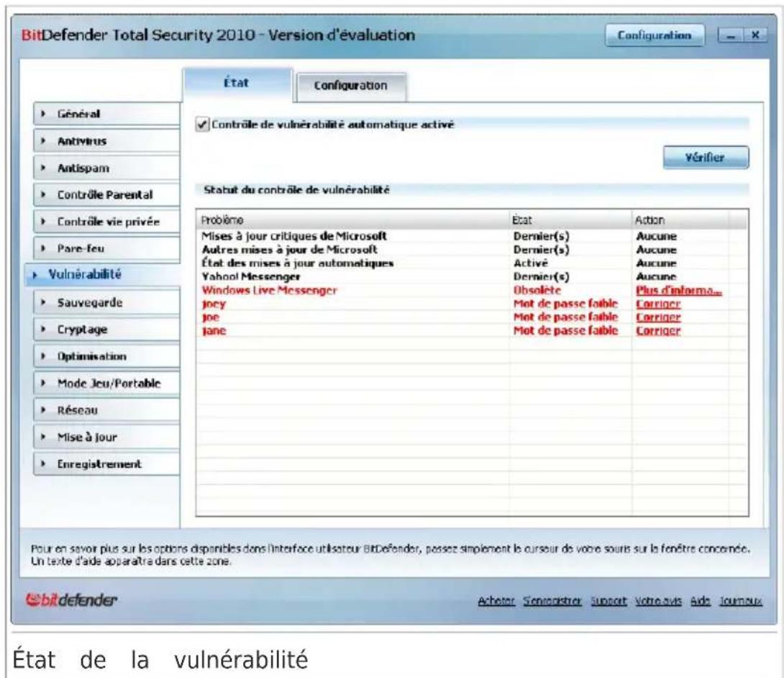Viewport: 784px width, 678px height.
Task: Open the Contrôle Parental section
Action: (x=106, y=194)
